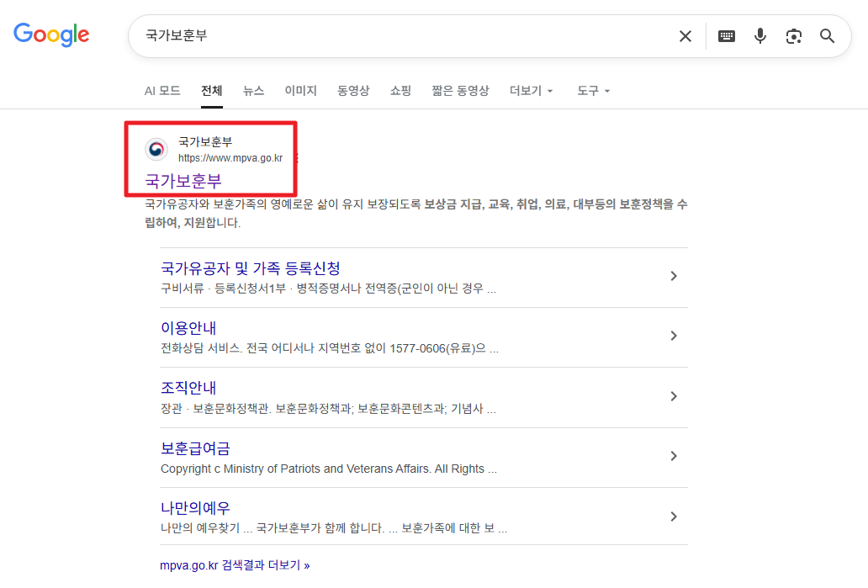Switch to 동영상 search results
The height and width of the screenshot is (588, 868).
(x=352, y=90)
